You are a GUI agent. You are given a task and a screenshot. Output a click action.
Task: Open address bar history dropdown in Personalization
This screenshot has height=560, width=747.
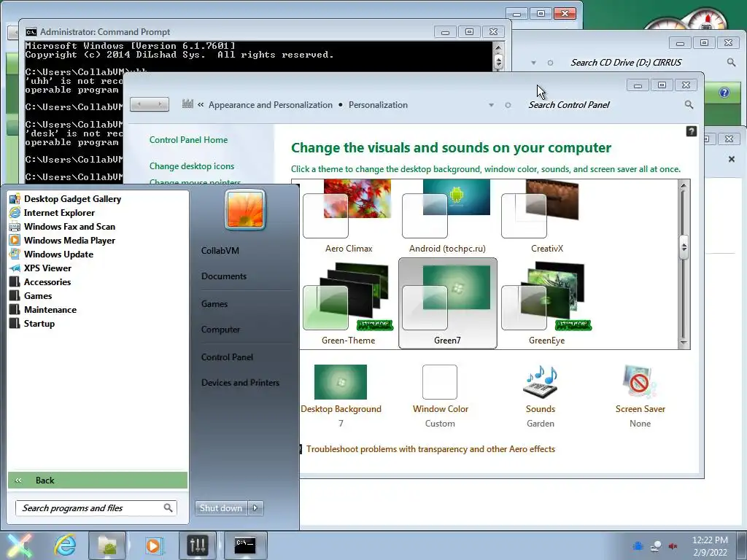491,105
